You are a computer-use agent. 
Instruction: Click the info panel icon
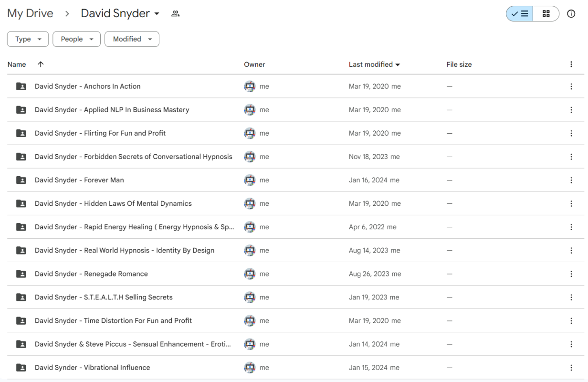click(x=571, y=13)
